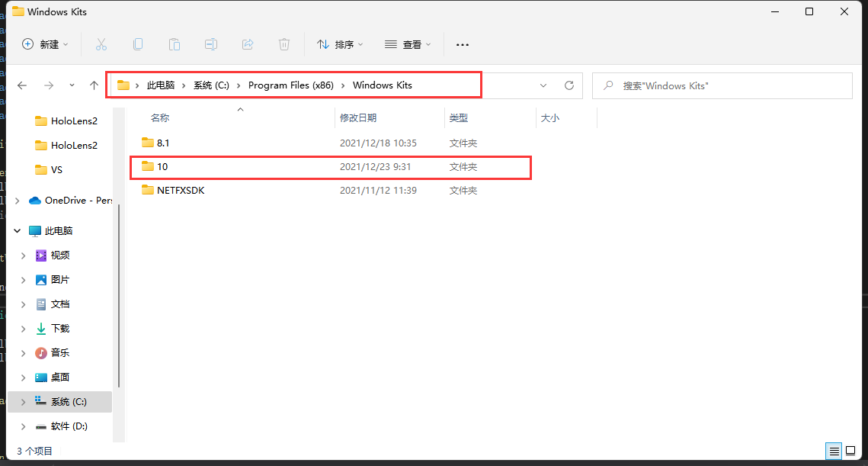Expand the 桌面 (Desktop) node
This screenshot has height=466, width=868.
(24, 378)
